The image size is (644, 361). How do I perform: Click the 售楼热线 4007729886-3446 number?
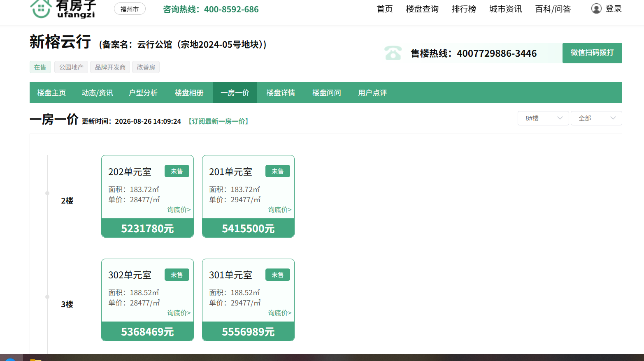click(474, 53)
